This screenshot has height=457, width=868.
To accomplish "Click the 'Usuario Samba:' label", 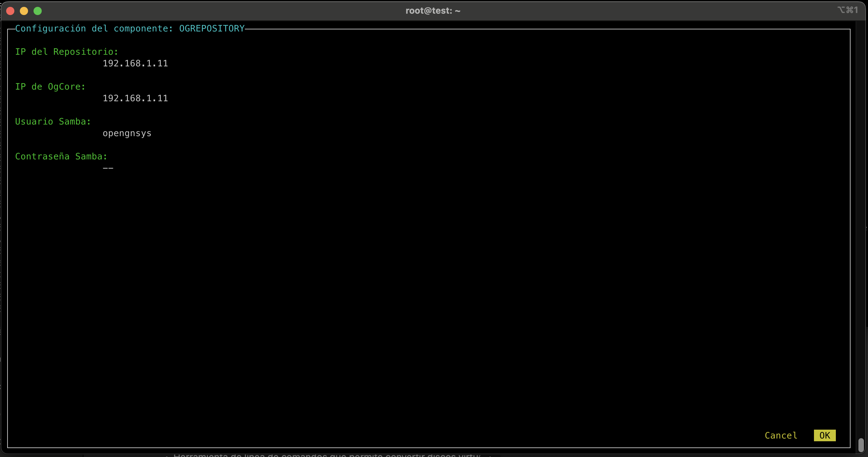I will 53,122.
